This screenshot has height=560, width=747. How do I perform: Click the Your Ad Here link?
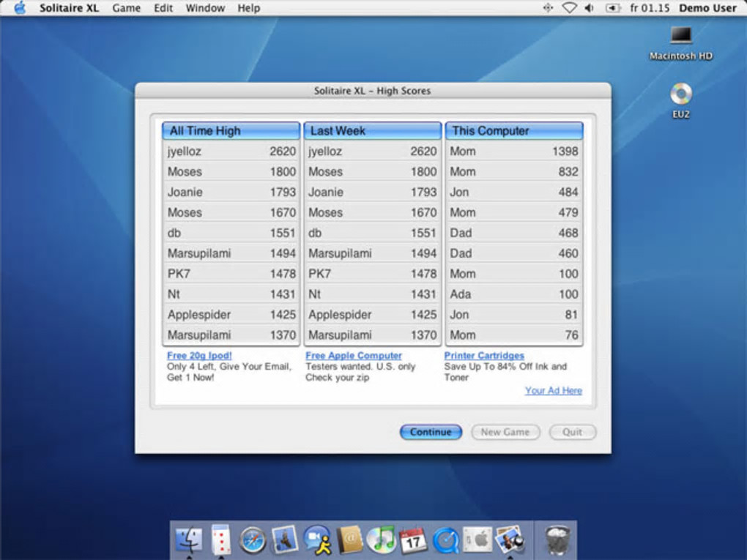coord(553,390)
